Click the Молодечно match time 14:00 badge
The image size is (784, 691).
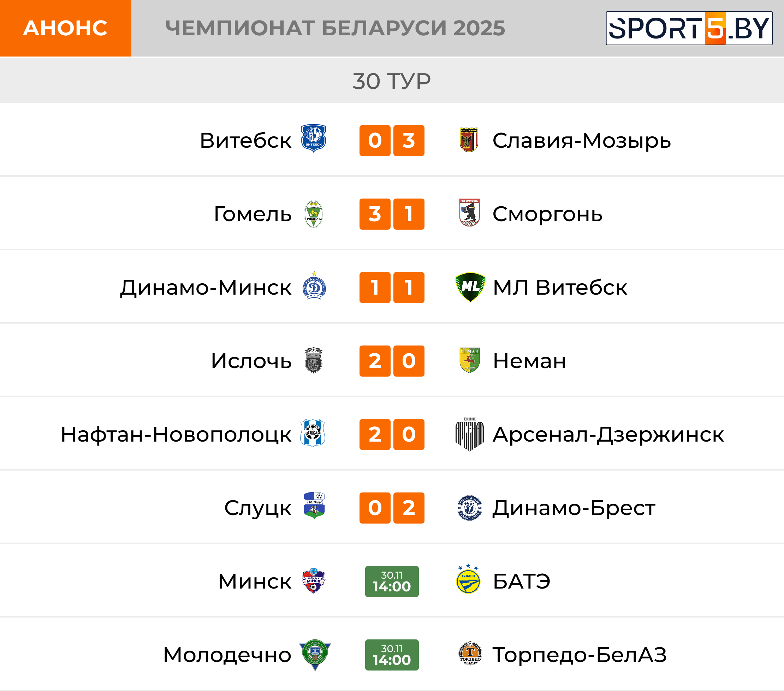pos(392,655)
